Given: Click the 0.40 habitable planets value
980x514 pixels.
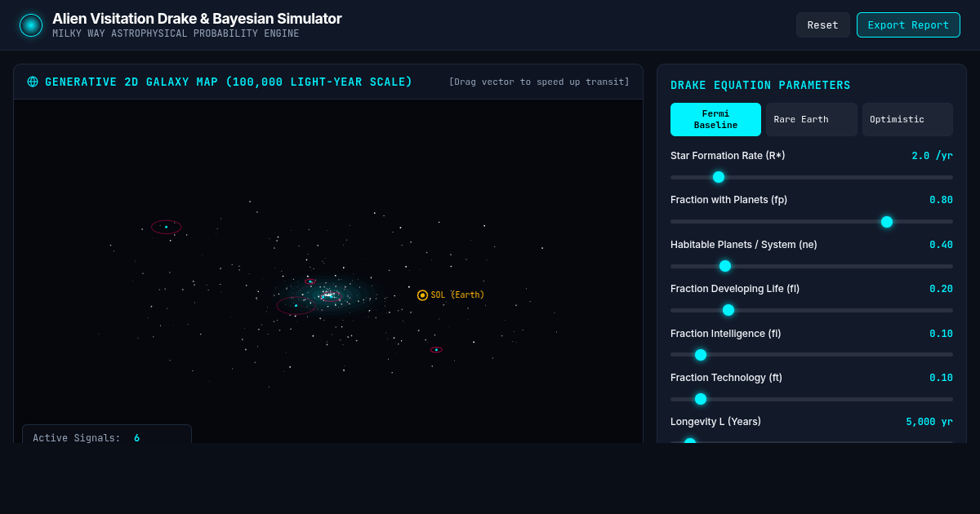Looking at the screenshot, I should pos(941,245).
